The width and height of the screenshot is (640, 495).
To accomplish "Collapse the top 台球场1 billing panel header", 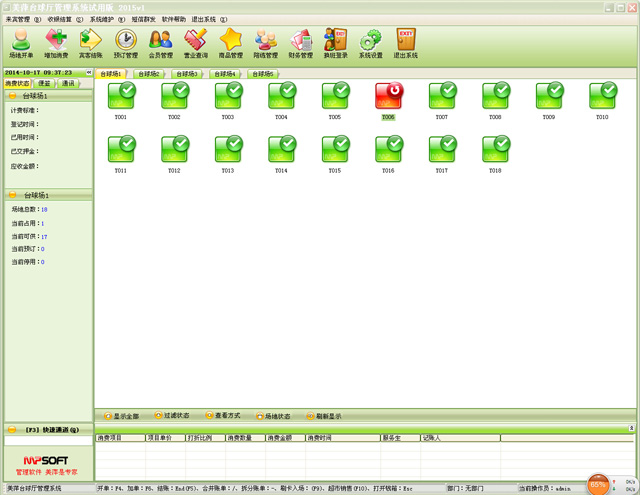I will click(x=12, y=96).
